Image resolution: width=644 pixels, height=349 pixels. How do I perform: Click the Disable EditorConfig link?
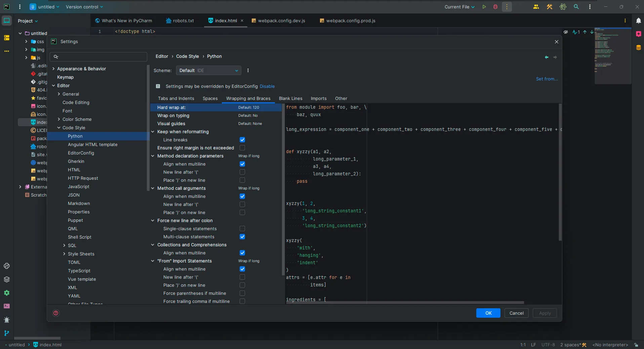[267, 86]
